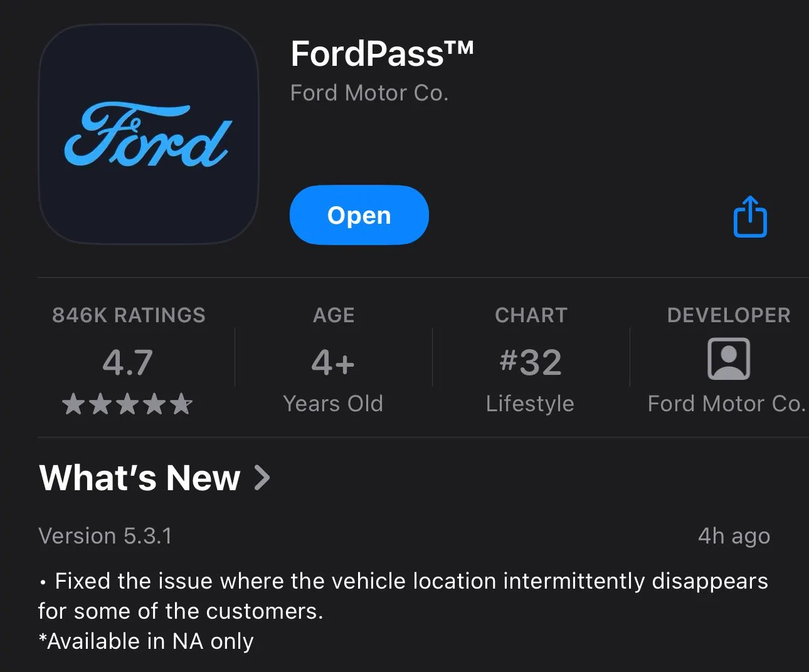Tap the Available in NA only note
Screen dimensions: 809x672
point(146,641)
